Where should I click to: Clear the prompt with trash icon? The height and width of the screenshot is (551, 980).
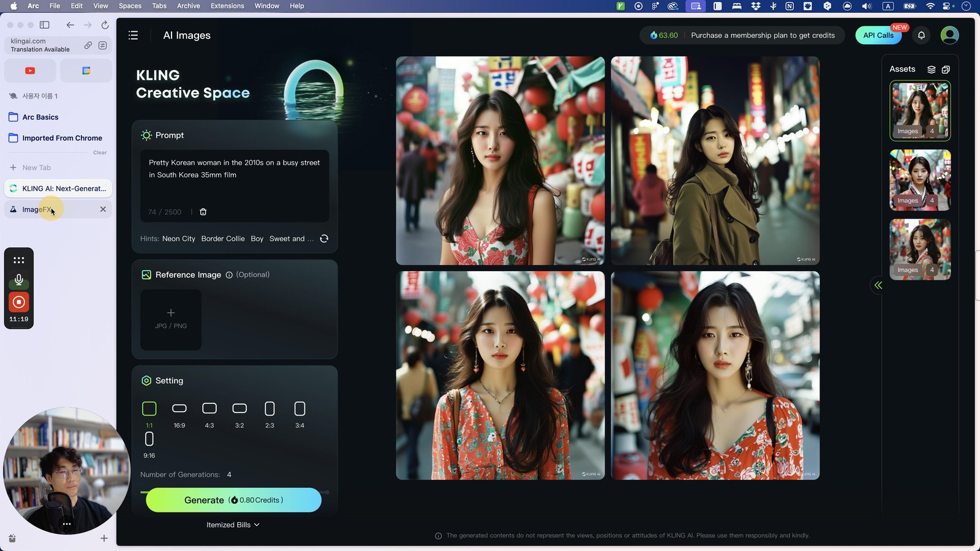coord(203,212)
